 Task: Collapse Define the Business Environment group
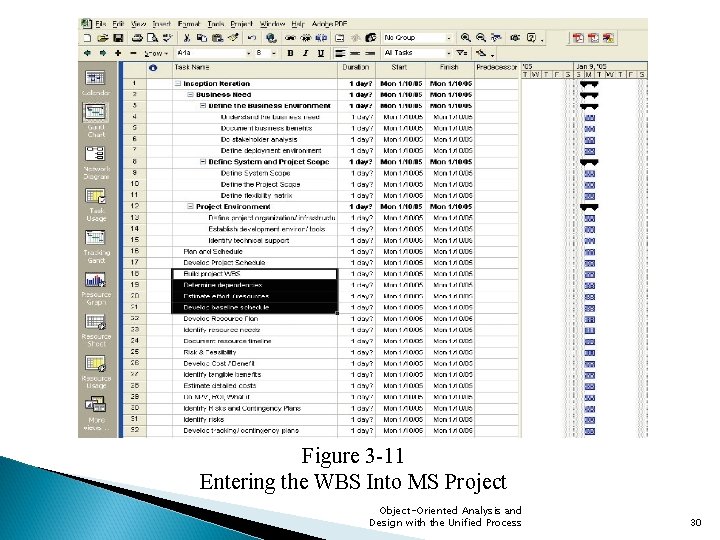(x=202, y=106)
